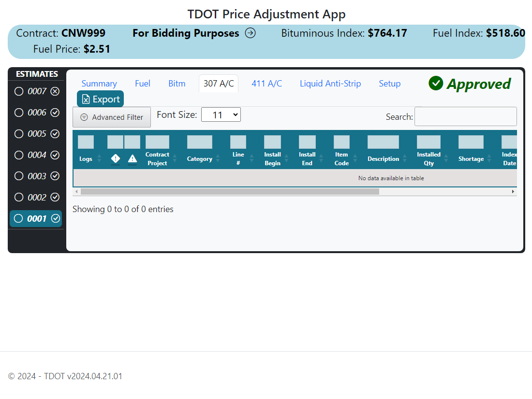532x399 pixels.
Task: Select the estimate 0004 radio button
Action: 19,155
